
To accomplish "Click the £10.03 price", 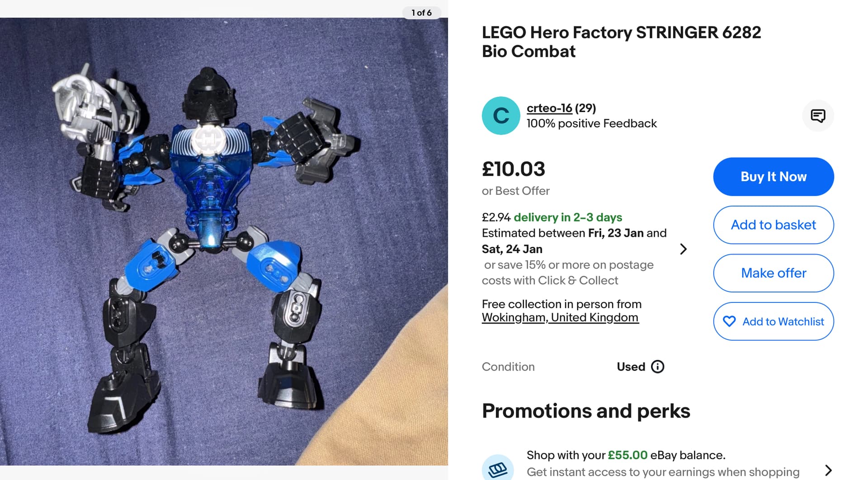I will [x=513, y=169].
